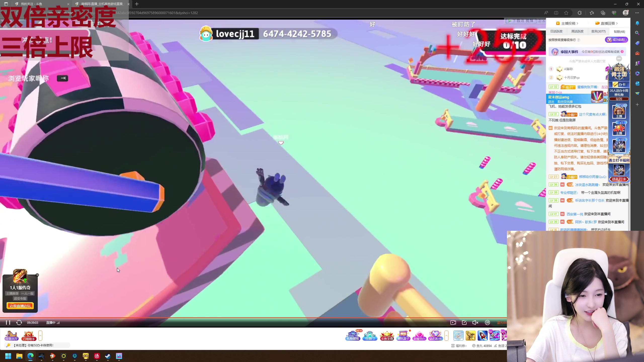Switch to the 日活跃度 tab
Viewport: 644px width, 362px height.
(x=556, y=31)
